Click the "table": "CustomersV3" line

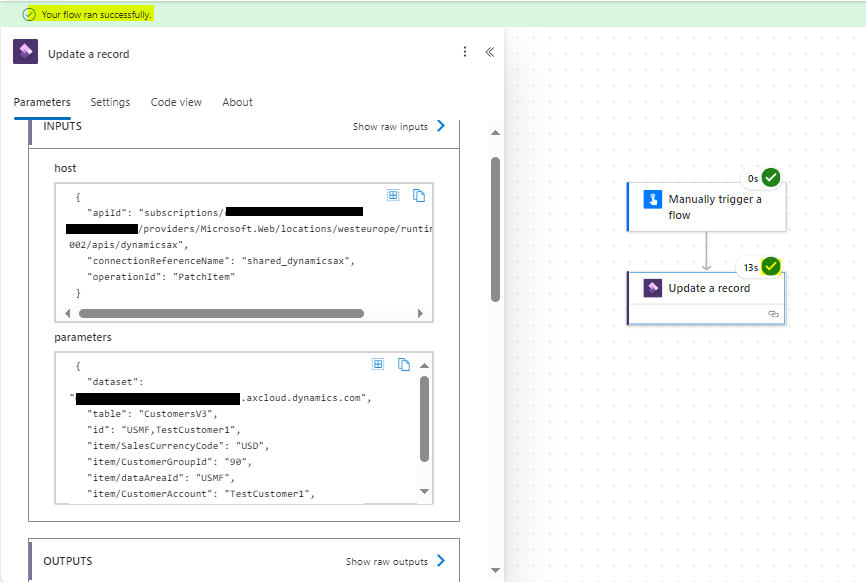152,414
